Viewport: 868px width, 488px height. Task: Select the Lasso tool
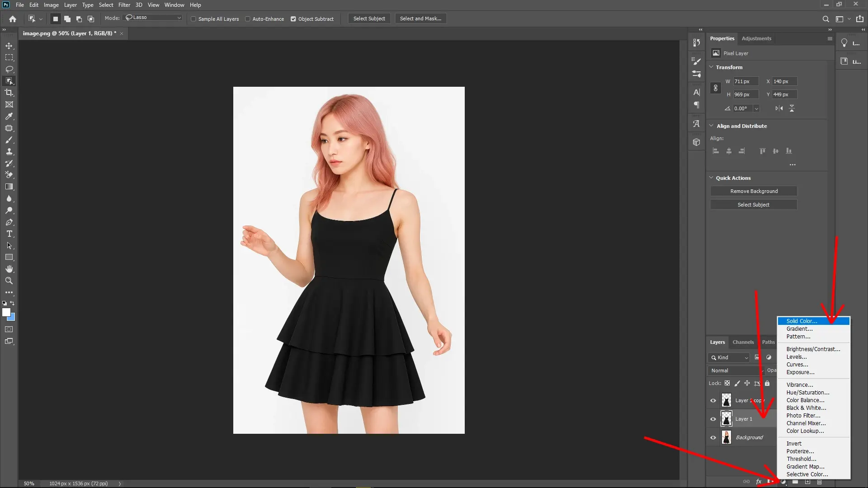[x=9, y=69]
